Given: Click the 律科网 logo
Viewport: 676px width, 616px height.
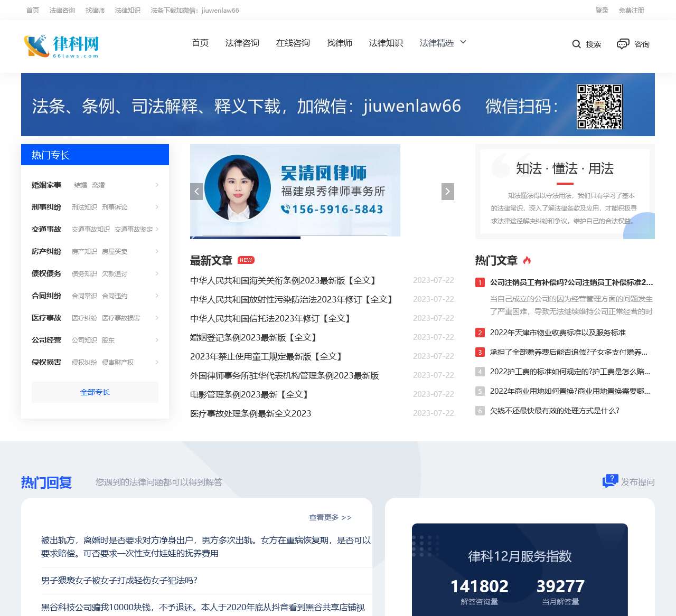Looking at the screenshot, I should point(60,46).
